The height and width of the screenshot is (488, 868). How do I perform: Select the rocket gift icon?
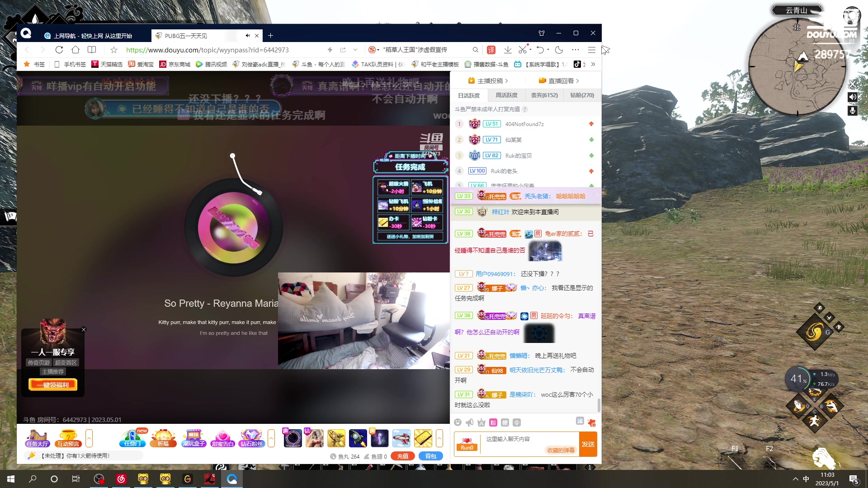click(358, 438)
